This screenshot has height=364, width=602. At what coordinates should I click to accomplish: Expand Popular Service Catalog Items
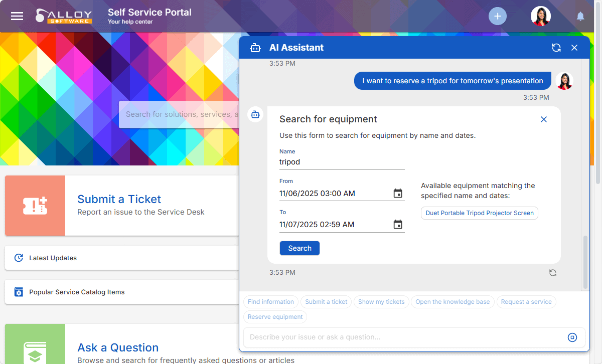pos(77,292)
